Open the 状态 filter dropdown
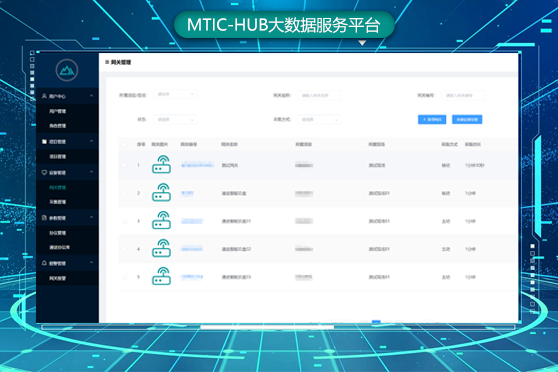The image size is (558, 372). (x=175, y=120)
